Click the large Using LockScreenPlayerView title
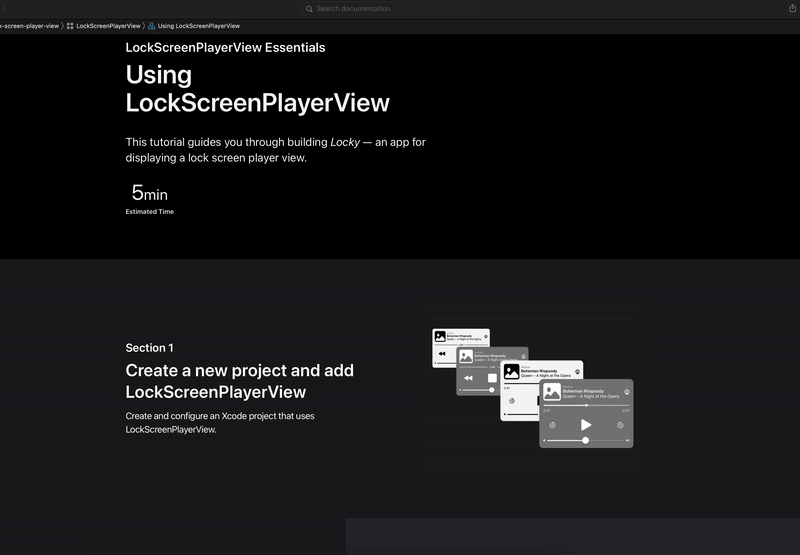This screenshot has width=800, height=555. point(257,89)
